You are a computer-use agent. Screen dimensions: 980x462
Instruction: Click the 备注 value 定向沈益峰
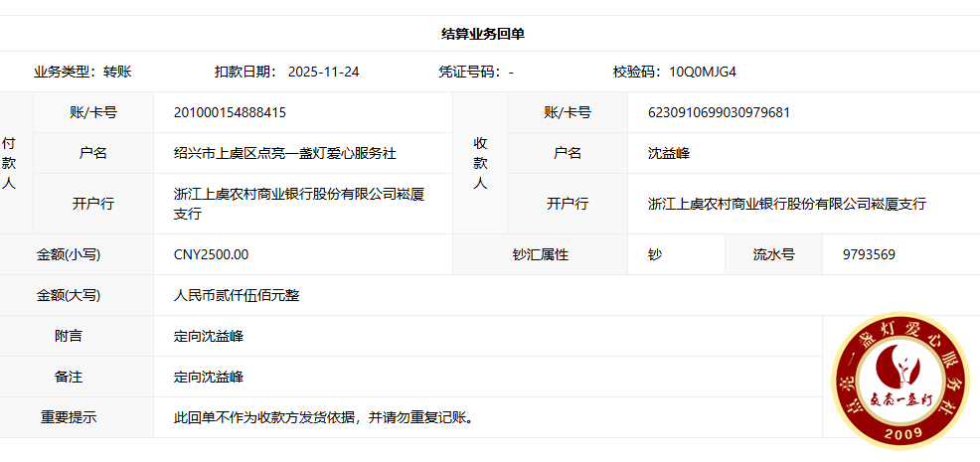[209, 377]
